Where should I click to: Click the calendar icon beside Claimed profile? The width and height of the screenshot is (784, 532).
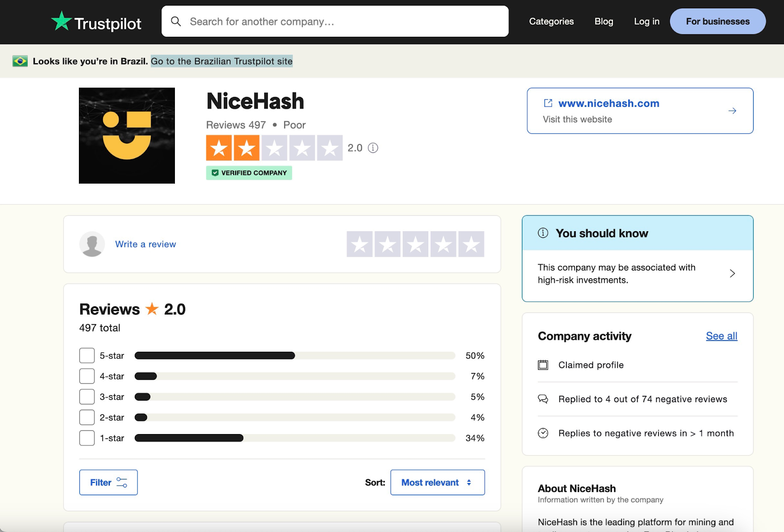click(543, 365)
